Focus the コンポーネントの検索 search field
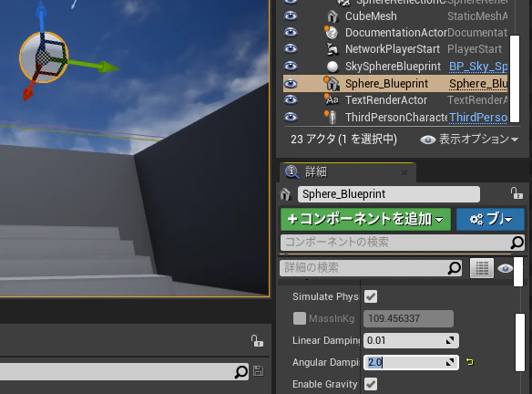Screen dimensions: 532x394 click(395, 243)
